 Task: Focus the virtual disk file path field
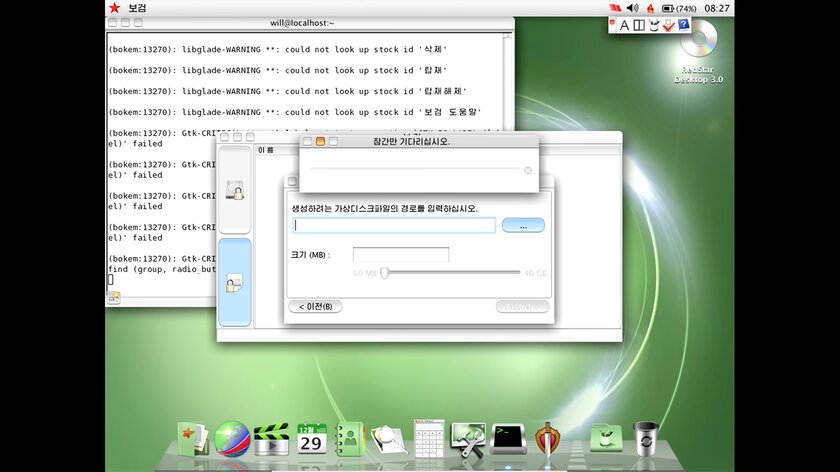[394, 226]
